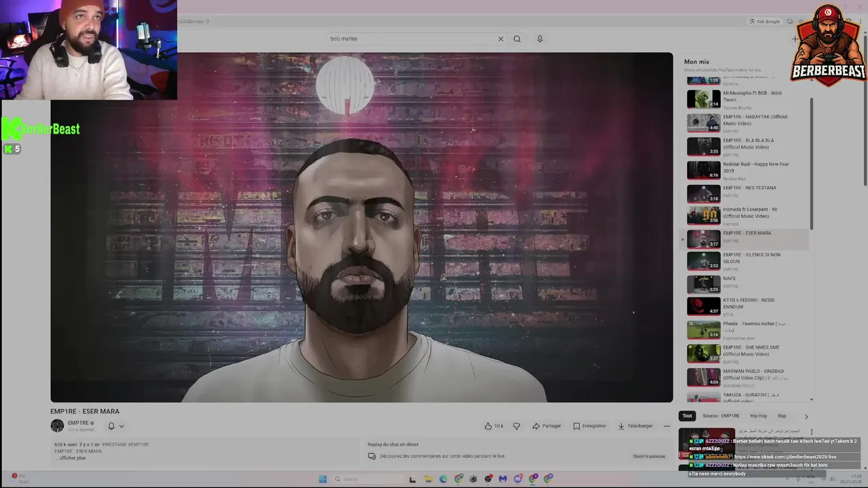The width and height of the screenshot is (868, 488).
Task: Click the search magnifier icon
Action: click(517, 39)
